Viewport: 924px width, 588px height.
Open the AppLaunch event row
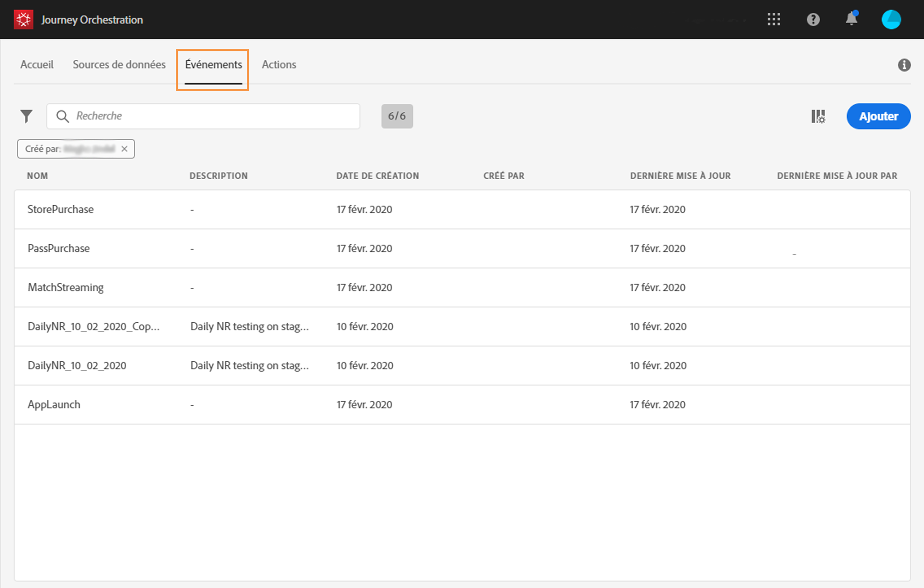(54, 404)
